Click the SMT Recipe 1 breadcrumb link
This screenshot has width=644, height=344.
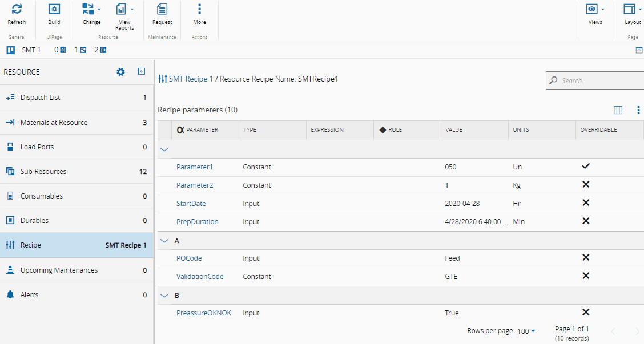pyautogui.click(x=191, y=79)
